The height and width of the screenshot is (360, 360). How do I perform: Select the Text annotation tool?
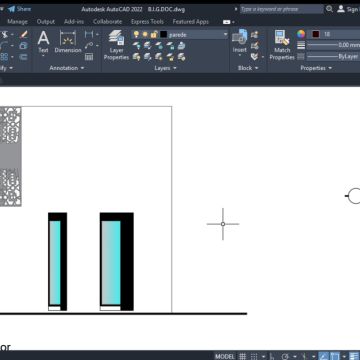pos(43,42)
